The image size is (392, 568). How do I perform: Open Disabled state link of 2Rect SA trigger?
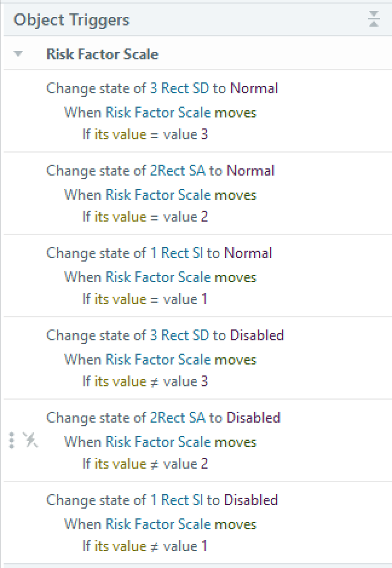[x=253, y=418]
